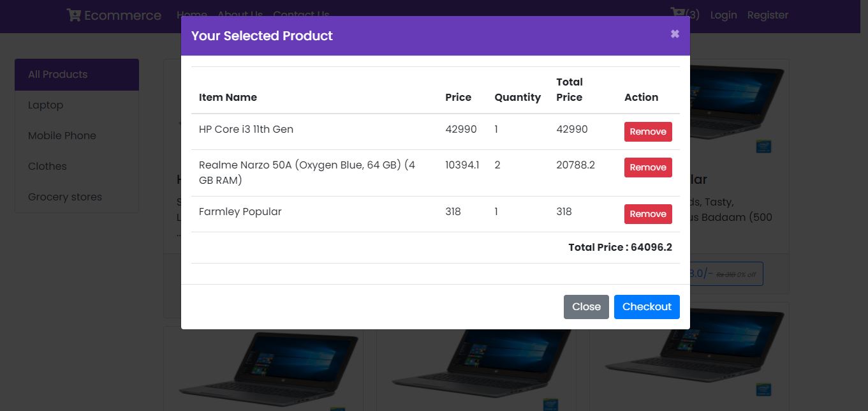This screenshot has width=868, height=411.
Task: Navigate to Contact Us
Action: 301,15
